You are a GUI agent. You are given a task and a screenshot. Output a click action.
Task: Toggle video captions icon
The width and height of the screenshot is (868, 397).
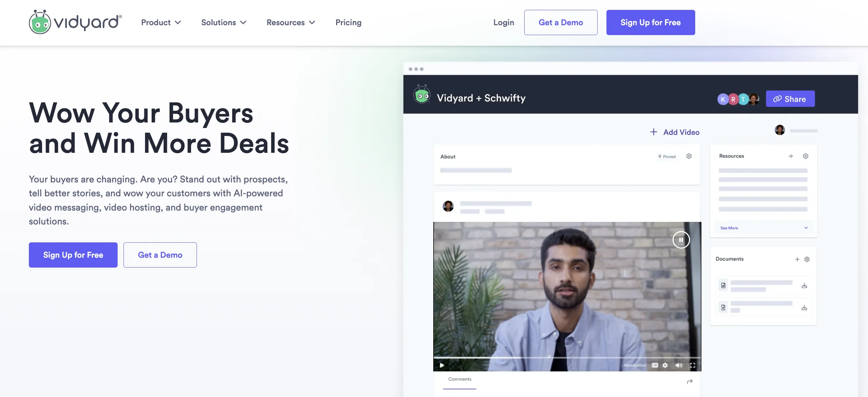pyautogui.click(x=655, y=365)
